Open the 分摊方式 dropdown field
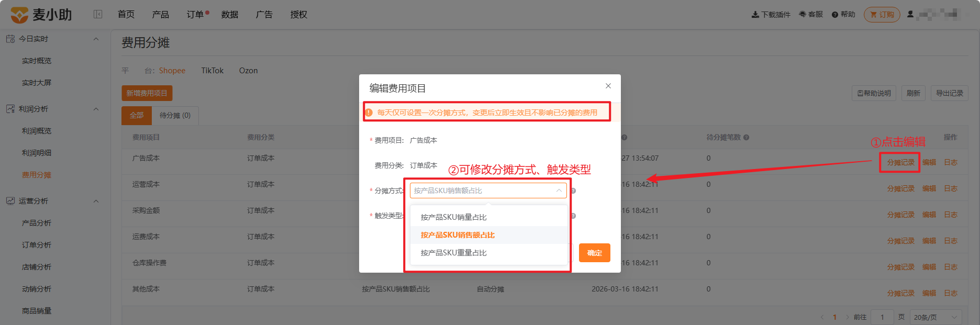Image resolution: width=980 pixels, height=325 pixels. (x=488, y=190)
